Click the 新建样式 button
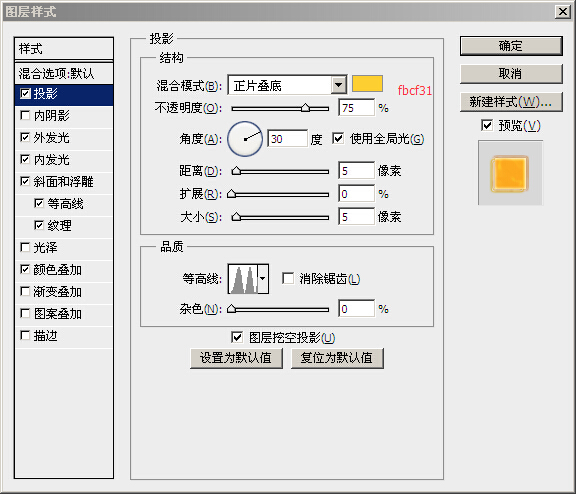The height and width of the screenshot is (494, 576). [511, 102]
